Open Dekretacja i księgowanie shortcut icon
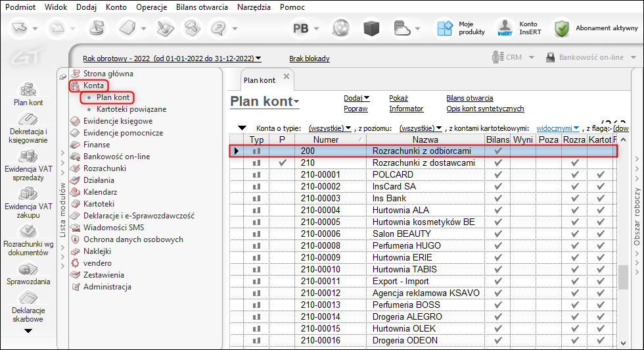The image size is (644, 350). (28, 119)
